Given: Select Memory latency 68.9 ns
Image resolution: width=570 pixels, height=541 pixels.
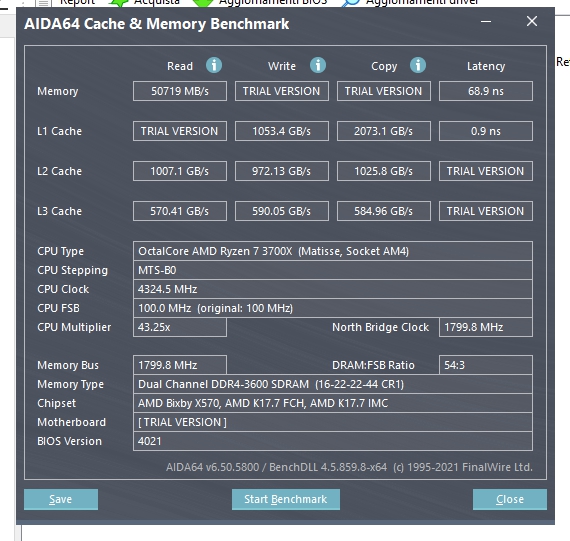Looking at the screenshot, I should (486, 91).
